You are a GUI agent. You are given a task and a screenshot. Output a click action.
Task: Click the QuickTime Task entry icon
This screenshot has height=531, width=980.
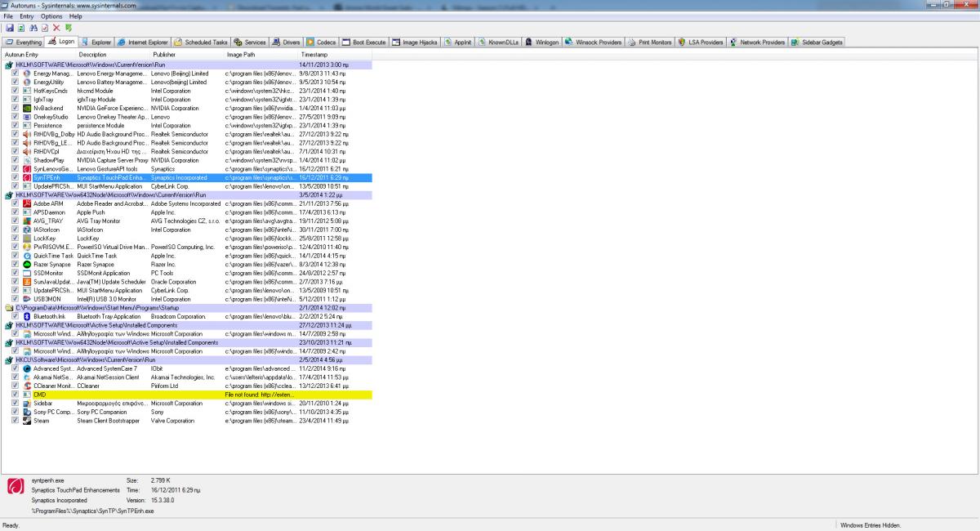coord(27,256)
